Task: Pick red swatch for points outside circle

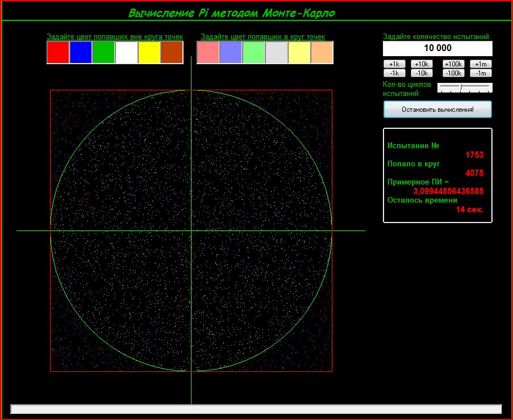Action: coord(58,52)
